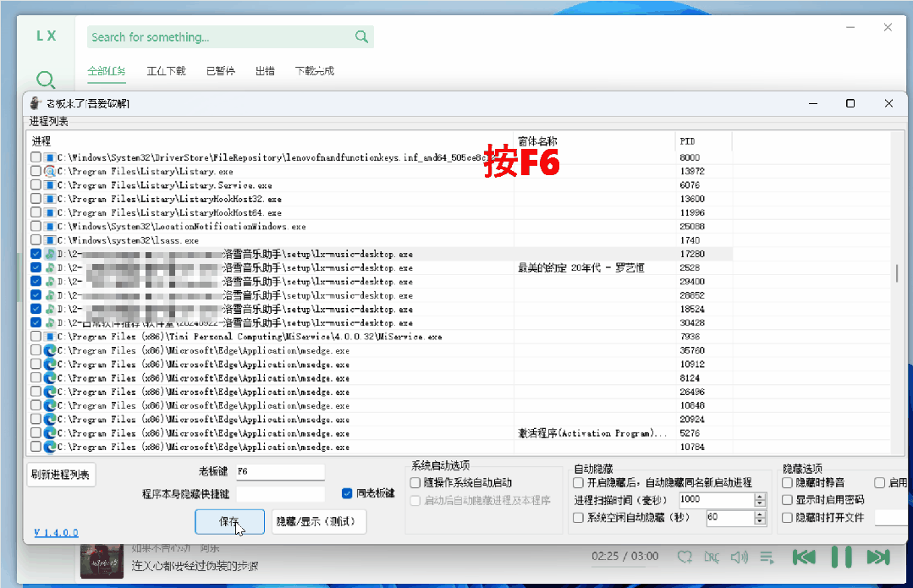Image resolution: width=913 pixels, height=588 pixels.
Task: Sort by the 窗体名称 column header
Action: point(595,141)
